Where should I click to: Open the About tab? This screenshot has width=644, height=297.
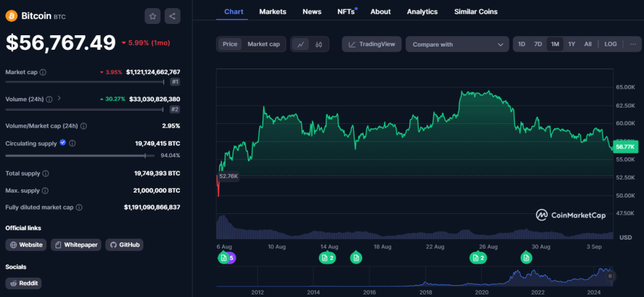point(380,12)
